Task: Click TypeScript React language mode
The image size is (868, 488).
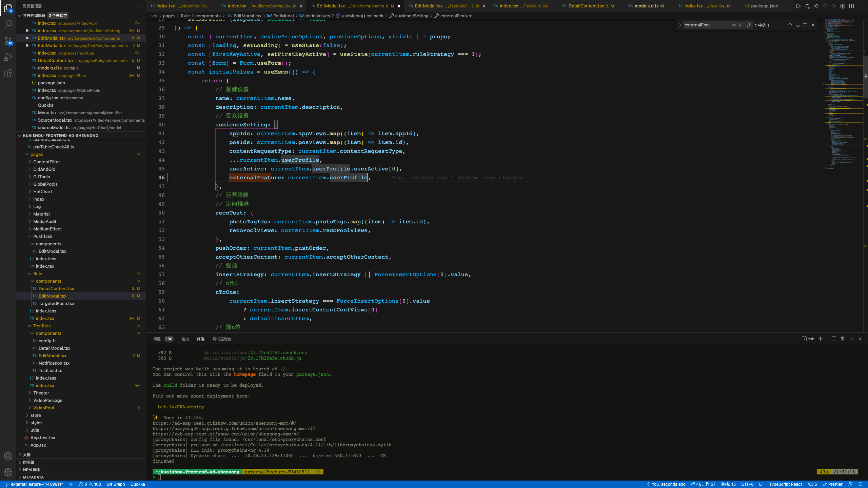Action: pos(785,484)
